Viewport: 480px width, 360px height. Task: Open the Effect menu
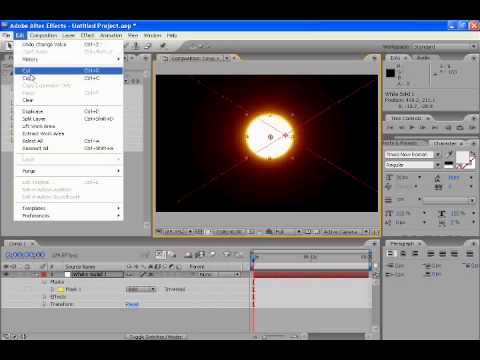tap(87, 35)
